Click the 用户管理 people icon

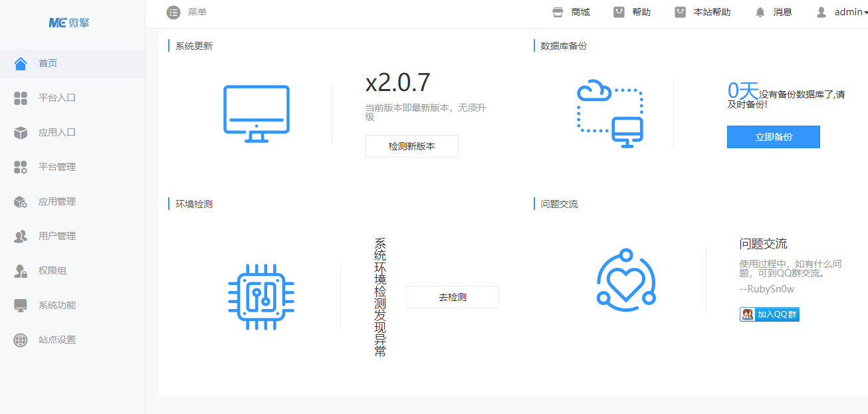[x=21, y=236]
